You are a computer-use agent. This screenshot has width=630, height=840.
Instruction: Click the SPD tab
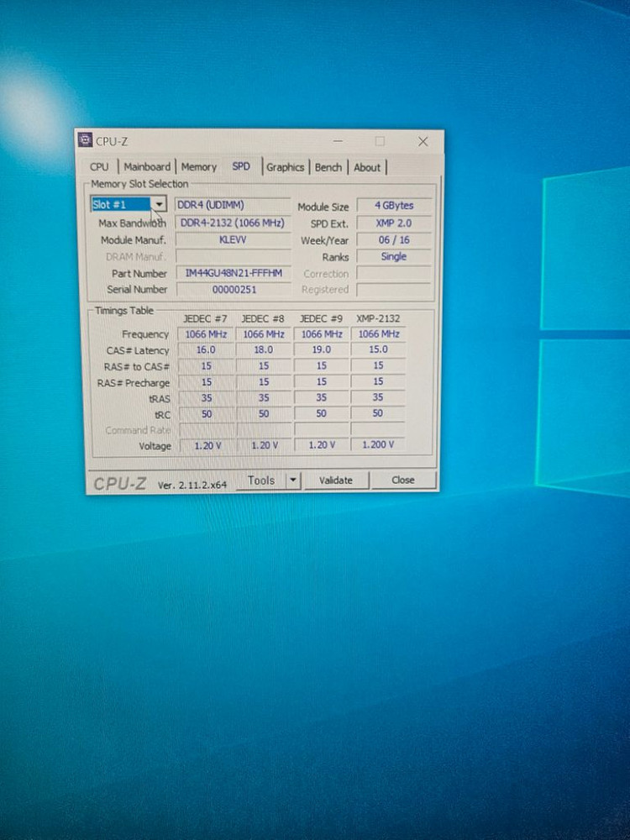(241, 166)
